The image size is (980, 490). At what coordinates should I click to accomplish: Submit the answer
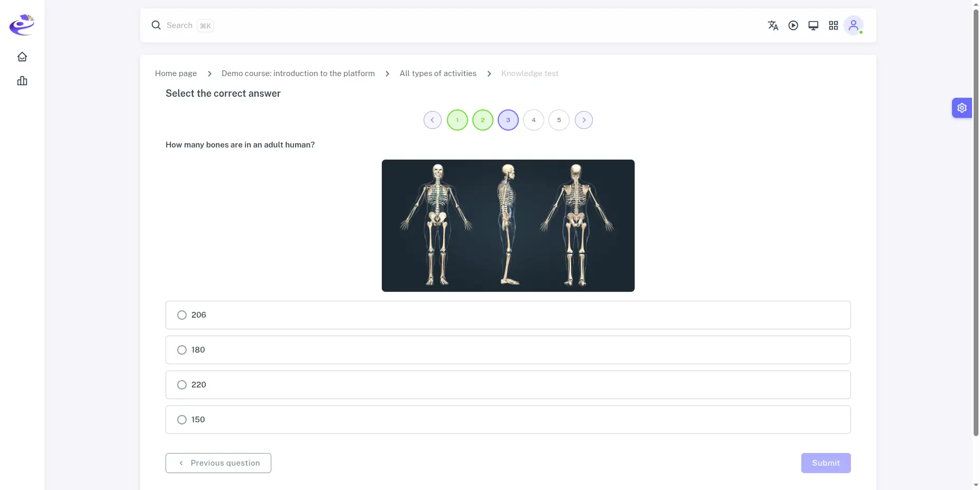(826, 463)
